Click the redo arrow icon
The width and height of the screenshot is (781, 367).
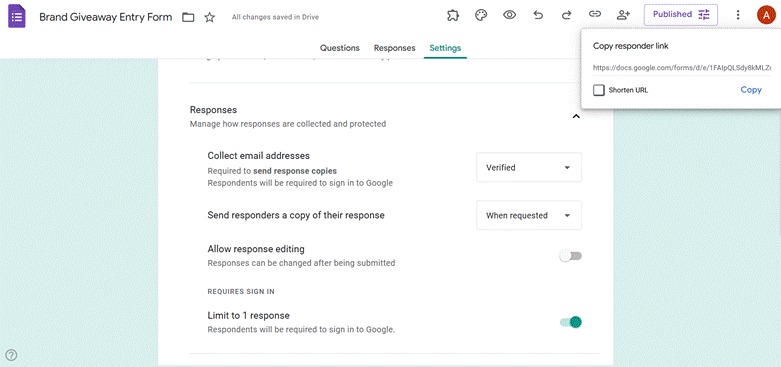[x=566, y=15]
